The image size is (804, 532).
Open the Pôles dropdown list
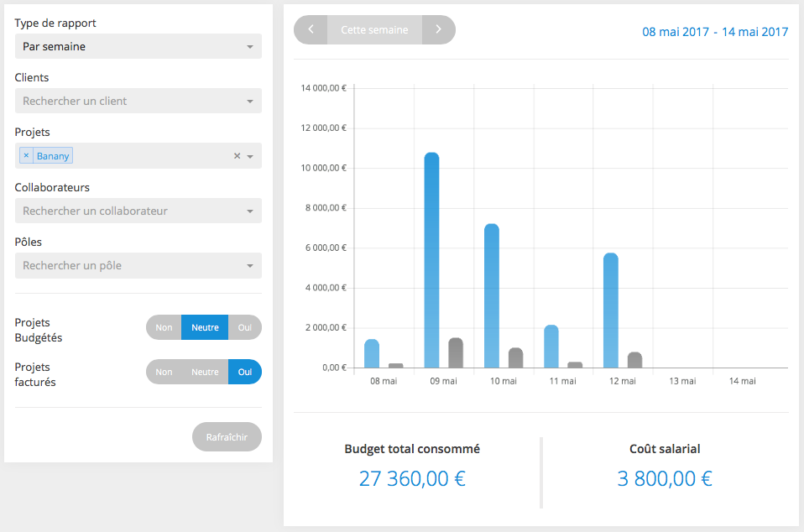click(x=138, y=265)
